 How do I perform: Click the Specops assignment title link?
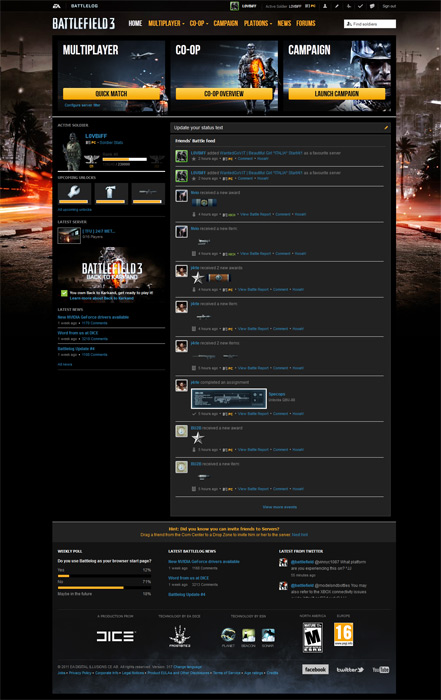277,394
